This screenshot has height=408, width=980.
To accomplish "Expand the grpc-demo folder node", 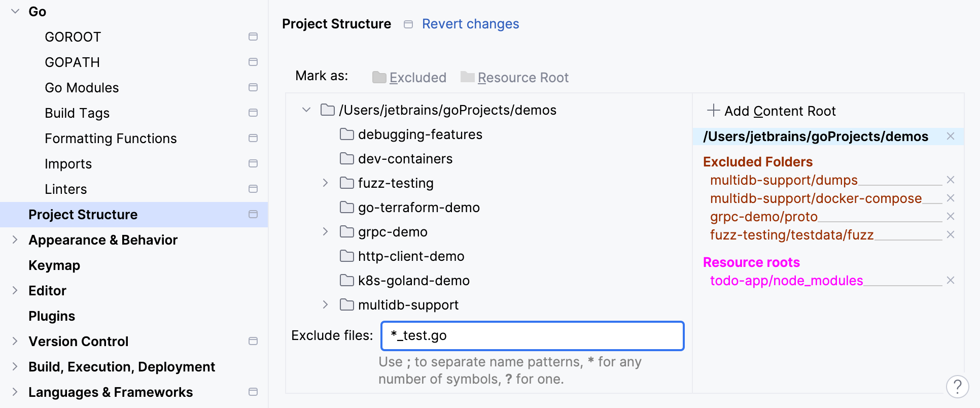I will (326, 232).
